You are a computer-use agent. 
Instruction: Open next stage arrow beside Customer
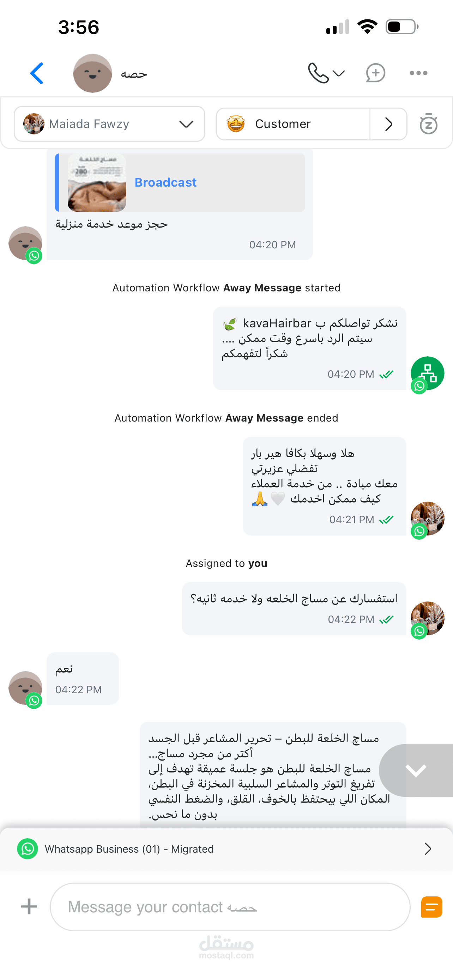click(388, 124)
